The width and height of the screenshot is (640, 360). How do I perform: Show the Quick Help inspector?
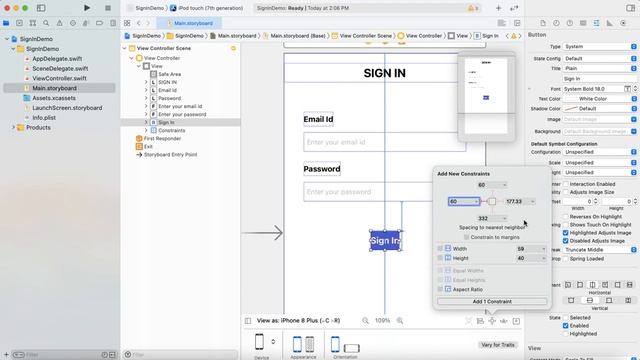[x=569, y=23]
